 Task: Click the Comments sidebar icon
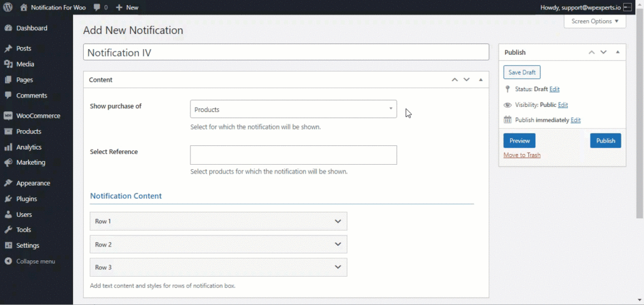pyautogui.click(x=8, y=95)
